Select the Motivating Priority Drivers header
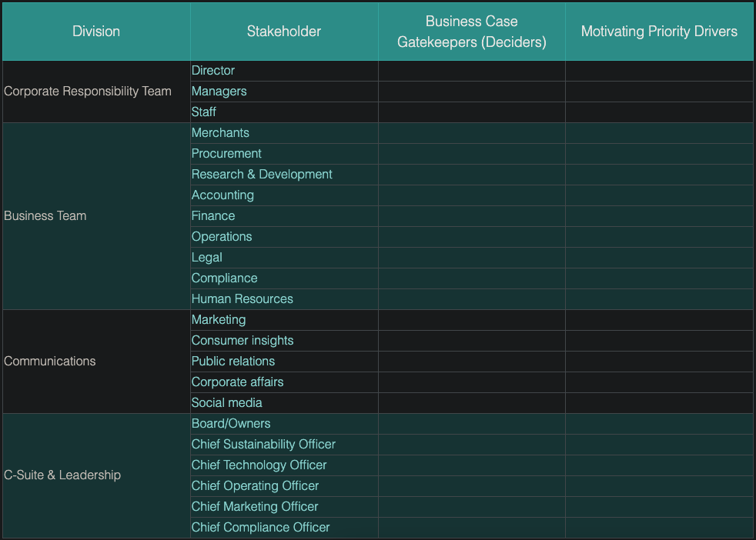The width and height of the screenshot is (756, 540). (659, 32)
